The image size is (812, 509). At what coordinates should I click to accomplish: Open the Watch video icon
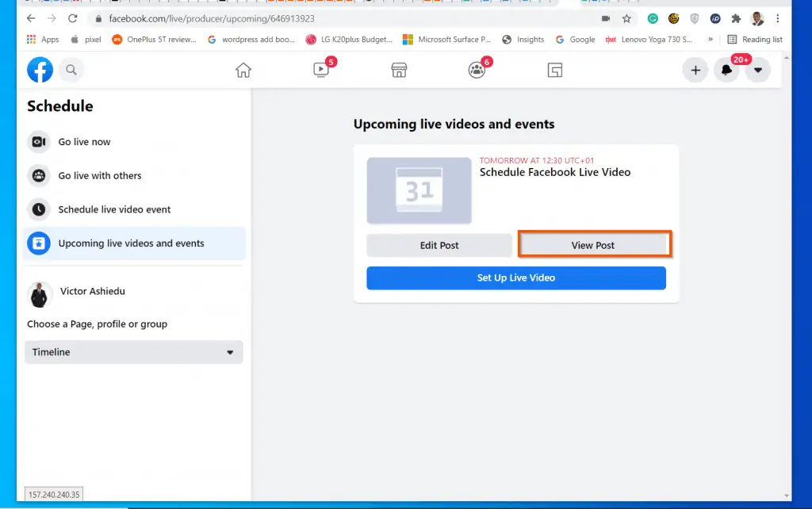point(321,70)
